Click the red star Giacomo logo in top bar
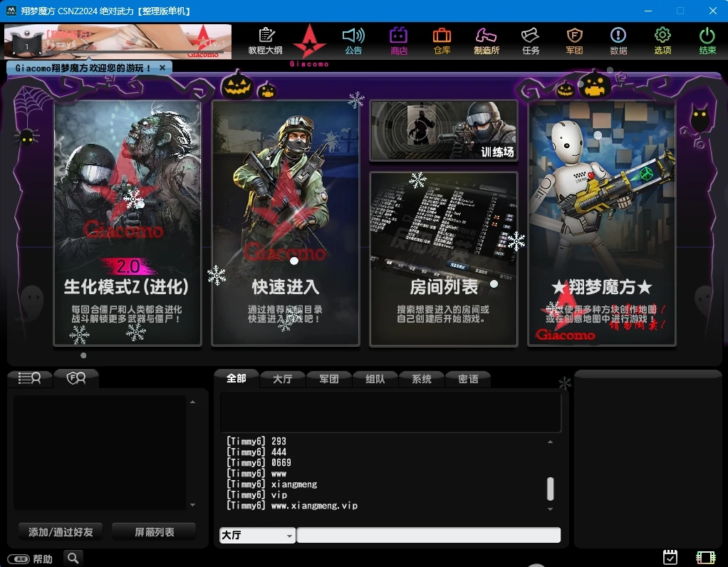 (x=309, y=45)
